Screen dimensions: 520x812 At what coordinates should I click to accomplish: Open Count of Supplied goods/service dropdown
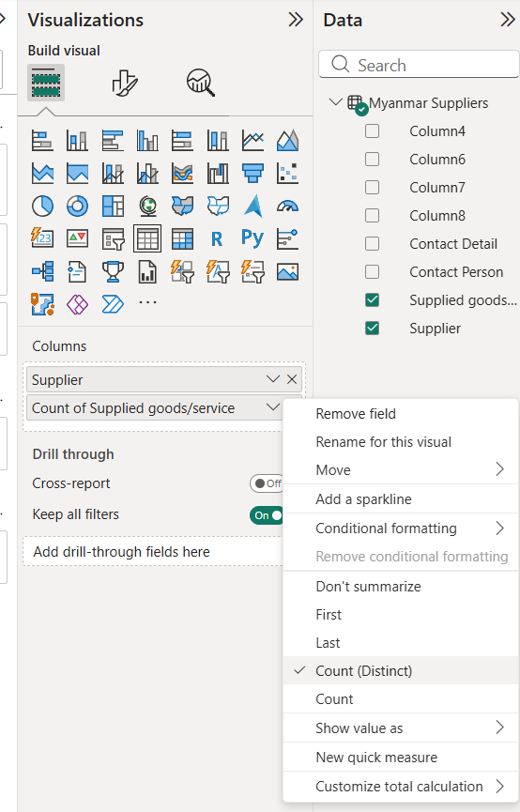click(273, 407)
